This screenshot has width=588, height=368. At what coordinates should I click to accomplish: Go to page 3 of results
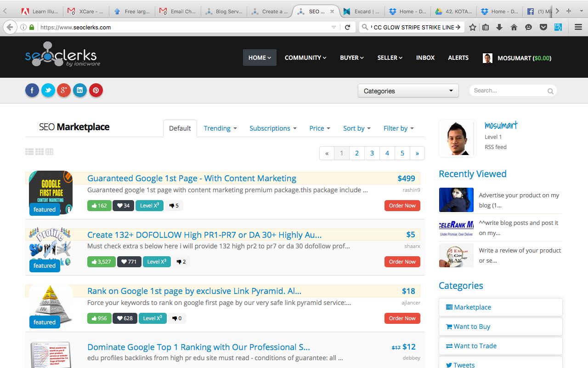[372, 153]
